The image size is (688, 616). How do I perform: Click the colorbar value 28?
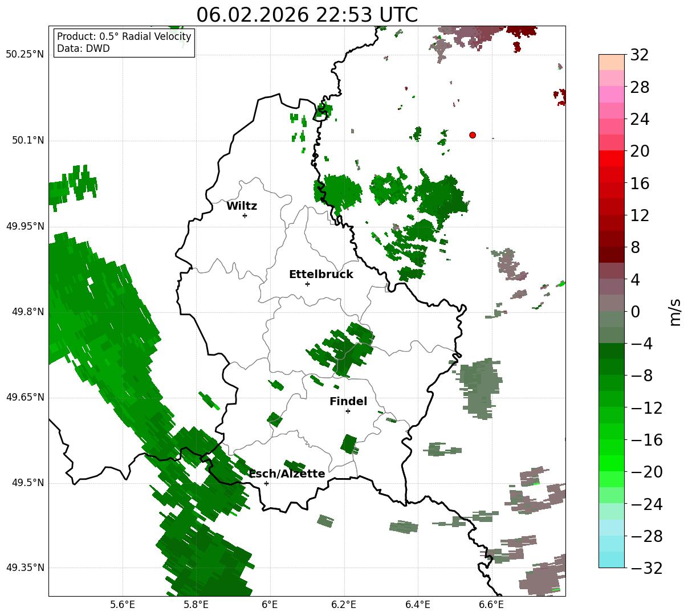coord(640,88)
